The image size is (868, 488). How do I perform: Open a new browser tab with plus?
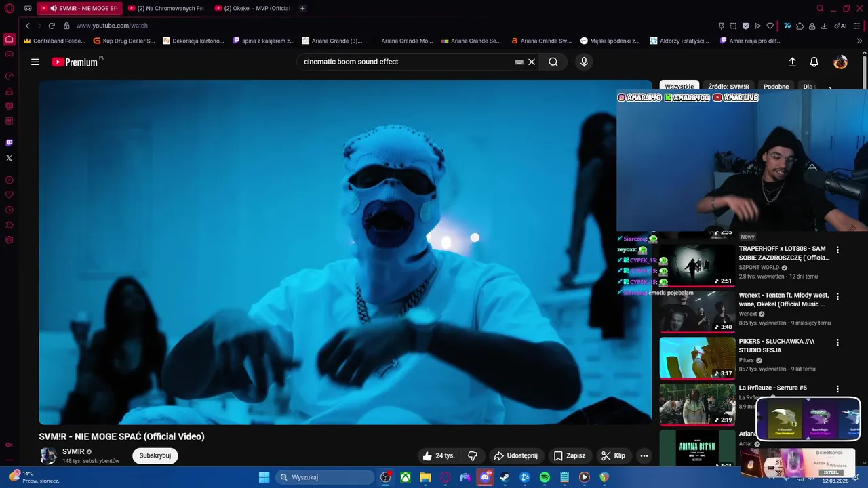coord(302,8)
